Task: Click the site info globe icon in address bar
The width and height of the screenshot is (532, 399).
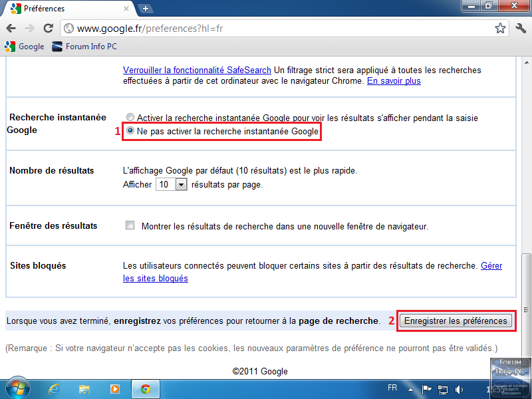Action: [69, 28]
